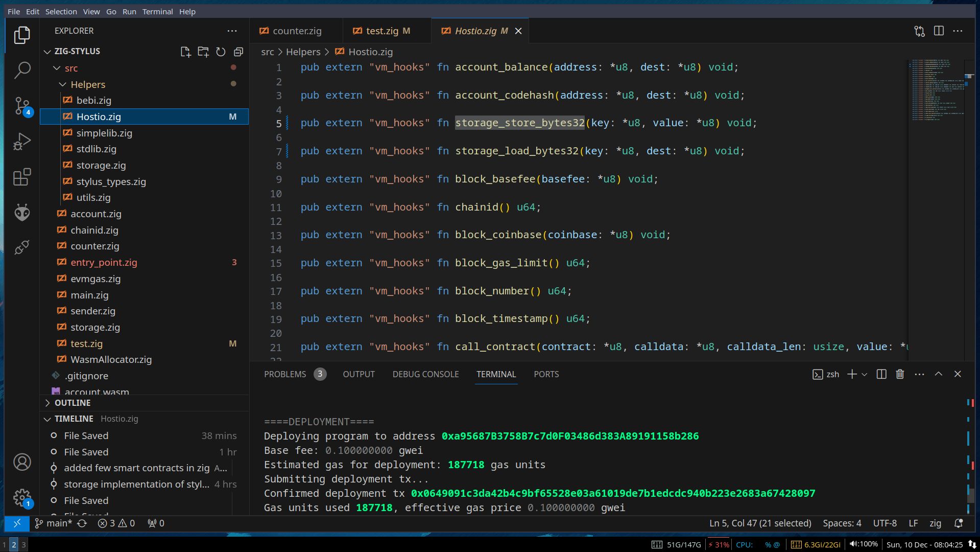Switch to DEBUG CONSOLE panel tab
980x552 pixels.
425,374
